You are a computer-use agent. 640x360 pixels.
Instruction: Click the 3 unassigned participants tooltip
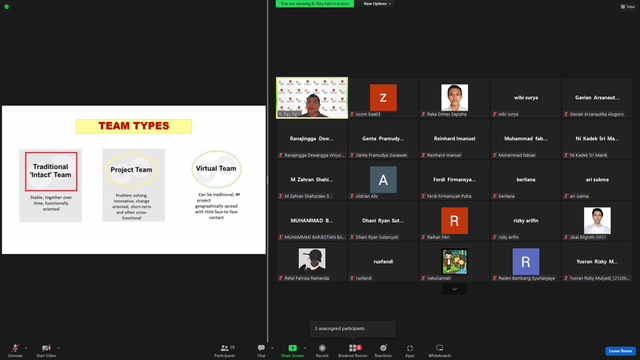point(353,329)
